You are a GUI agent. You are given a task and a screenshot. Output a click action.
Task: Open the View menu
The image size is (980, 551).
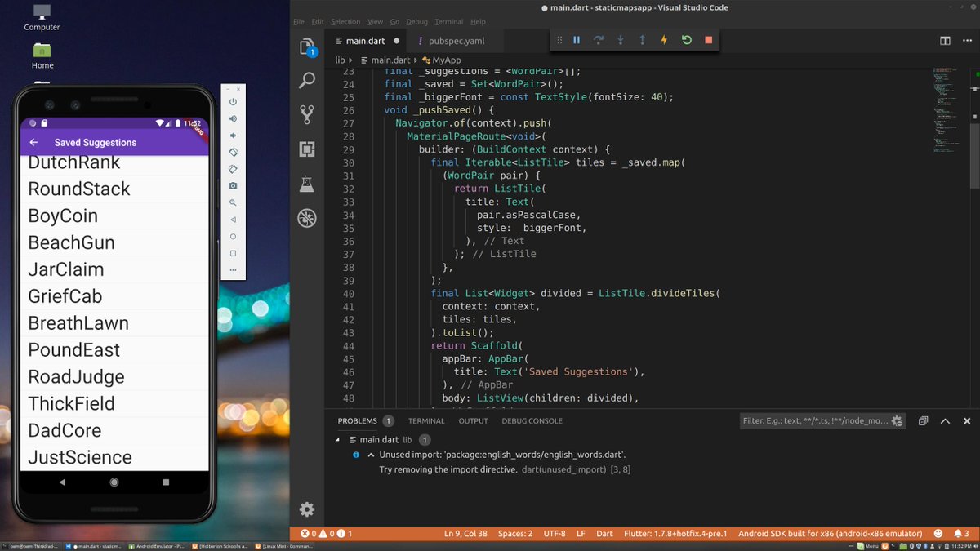point(375,22)
